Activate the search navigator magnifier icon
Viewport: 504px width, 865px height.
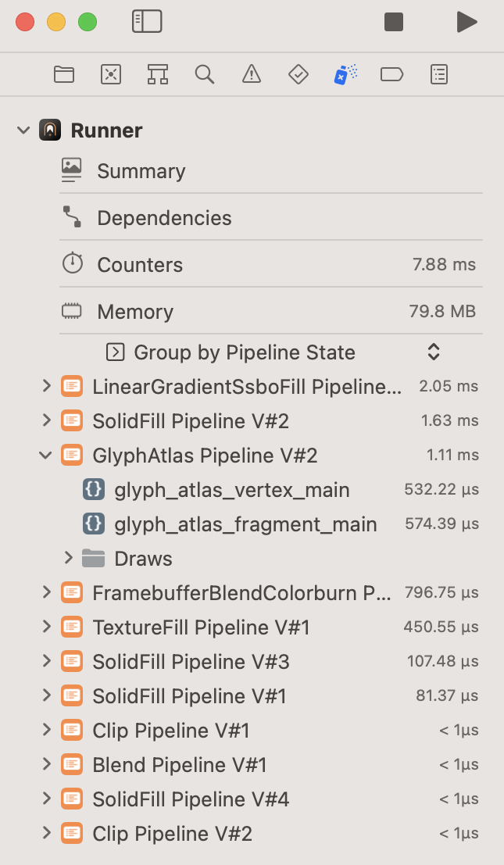(204, 74)
